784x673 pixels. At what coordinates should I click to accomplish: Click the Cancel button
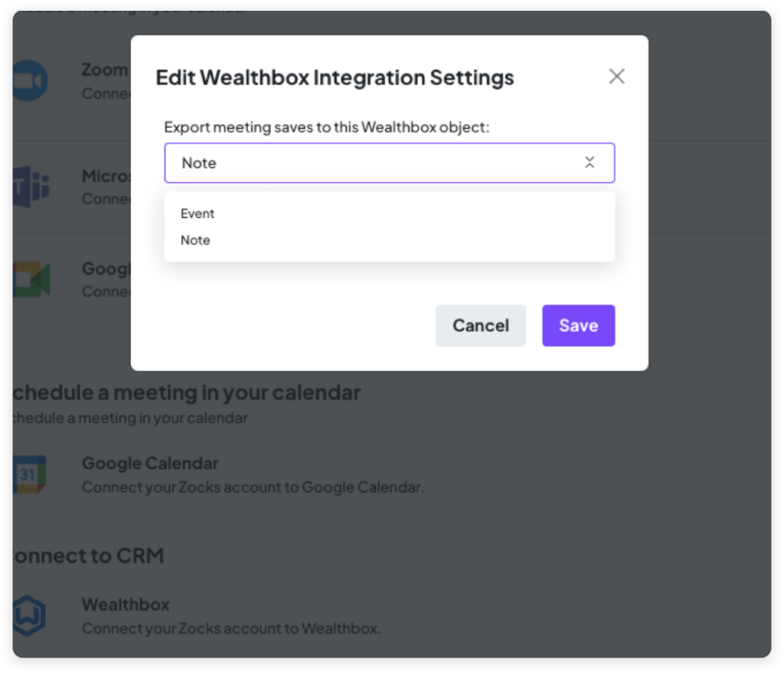[x=481, y=325]
